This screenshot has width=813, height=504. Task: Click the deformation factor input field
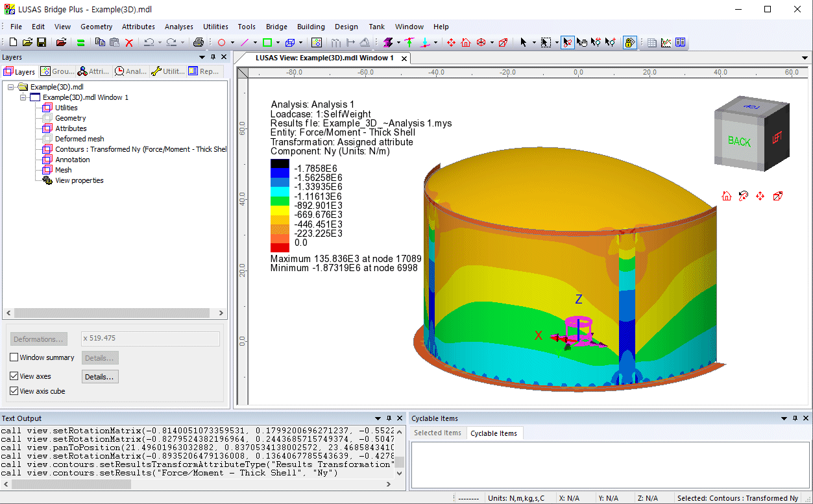[150, 339]
